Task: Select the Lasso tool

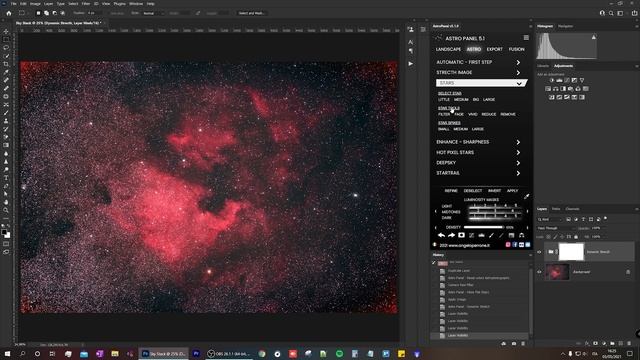Action: 6,48
